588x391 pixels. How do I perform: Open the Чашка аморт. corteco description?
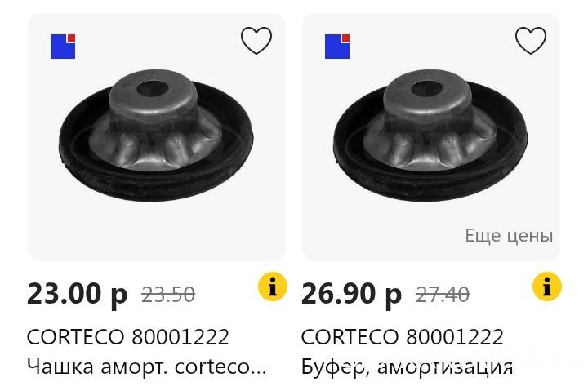(147, 367)
